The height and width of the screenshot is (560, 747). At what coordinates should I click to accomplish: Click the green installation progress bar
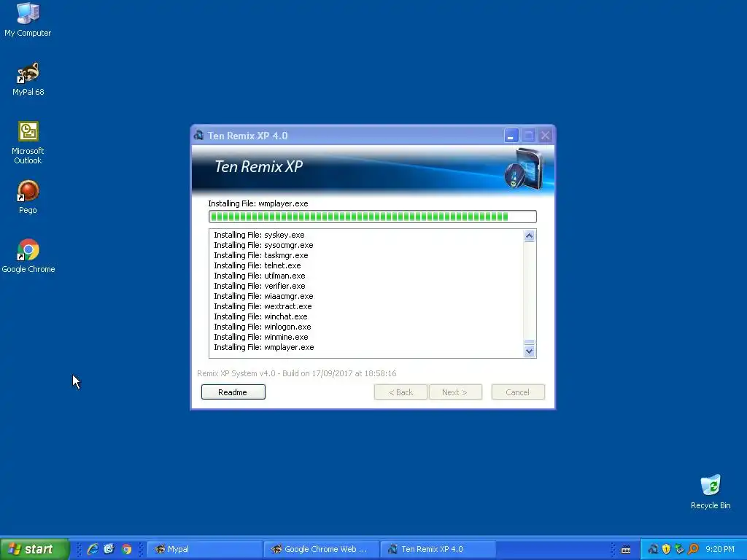click(373, 217)
